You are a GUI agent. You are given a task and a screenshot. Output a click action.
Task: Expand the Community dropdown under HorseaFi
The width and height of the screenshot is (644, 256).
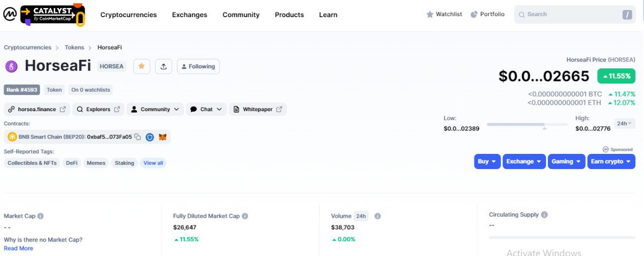155,109
